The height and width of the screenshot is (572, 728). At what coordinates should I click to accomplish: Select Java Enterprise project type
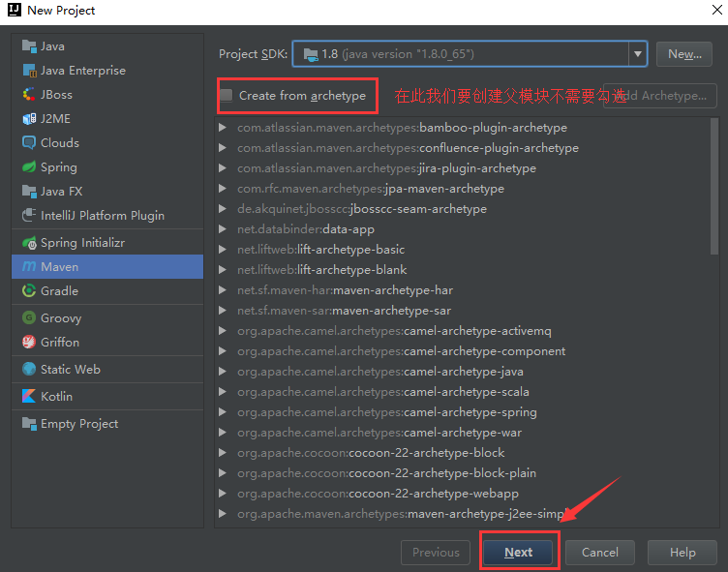click(107, 71)
